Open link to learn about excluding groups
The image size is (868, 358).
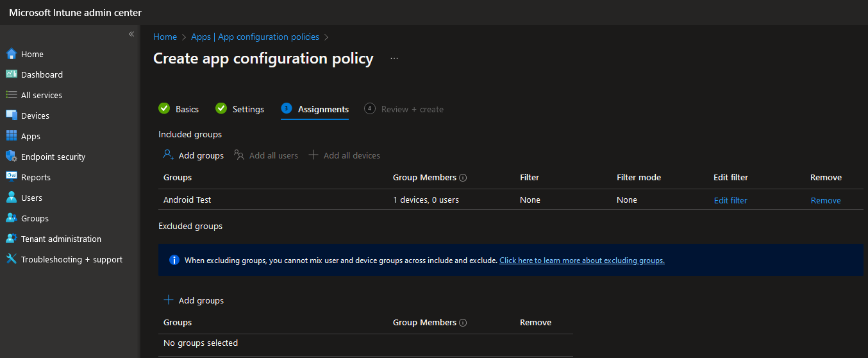coord(582,260)
